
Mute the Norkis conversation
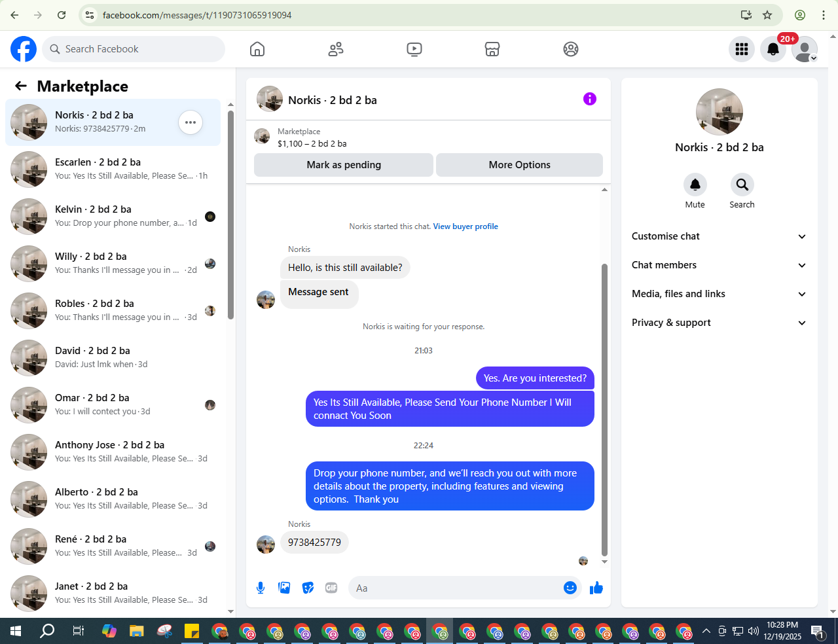point(695,185)
